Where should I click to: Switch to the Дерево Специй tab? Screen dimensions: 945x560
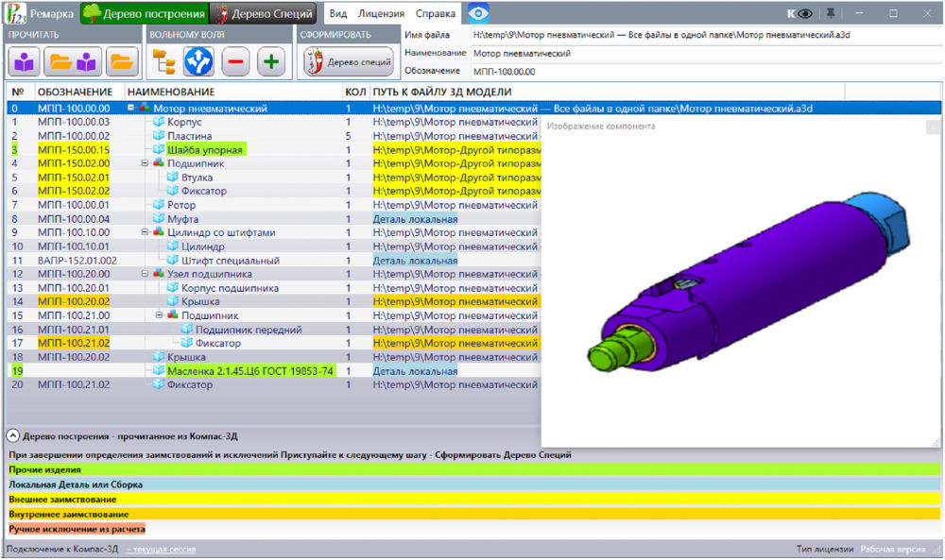click(x=265, y=13)
